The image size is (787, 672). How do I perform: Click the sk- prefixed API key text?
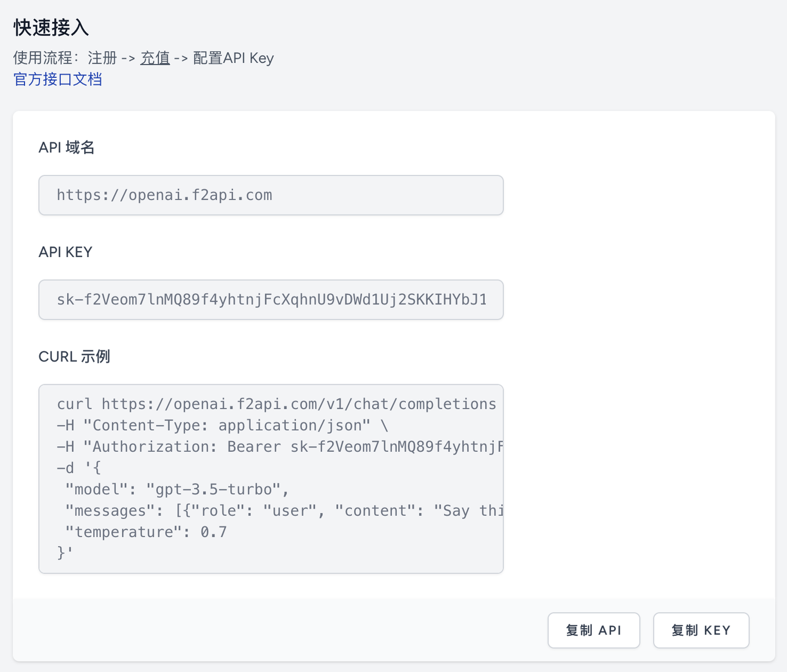(273, 300)
